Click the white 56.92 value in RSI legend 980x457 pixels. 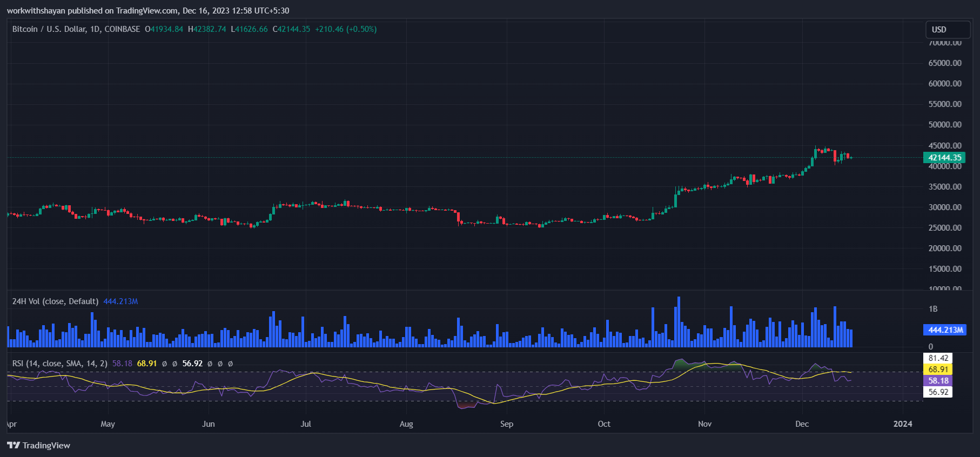192,364
